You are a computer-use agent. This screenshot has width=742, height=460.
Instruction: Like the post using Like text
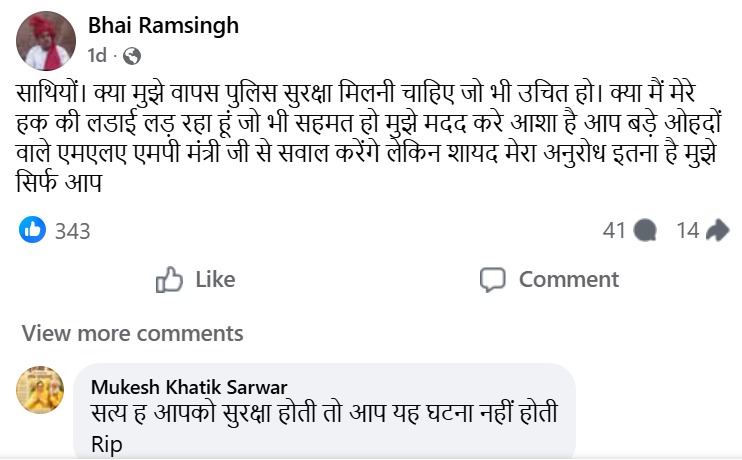coord(215,279)
